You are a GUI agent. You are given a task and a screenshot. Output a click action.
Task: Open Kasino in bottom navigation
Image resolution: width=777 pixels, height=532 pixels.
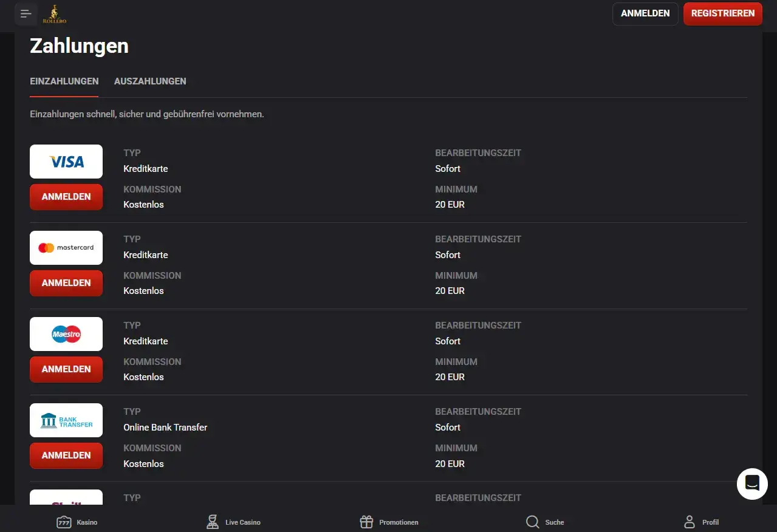tap(77, 522)
